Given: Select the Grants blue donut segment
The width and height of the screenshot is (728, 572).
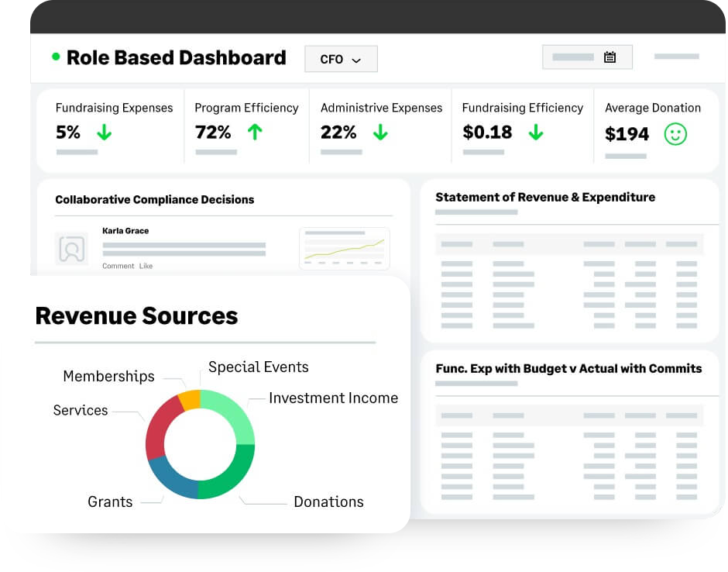Looking at the screenshot, I should 174,478.
